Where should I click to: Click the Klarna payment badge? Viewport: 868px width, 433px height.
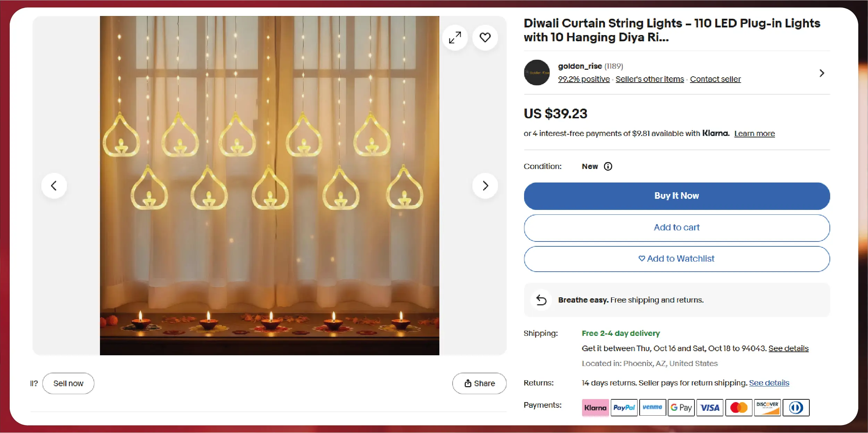(595, 408)
